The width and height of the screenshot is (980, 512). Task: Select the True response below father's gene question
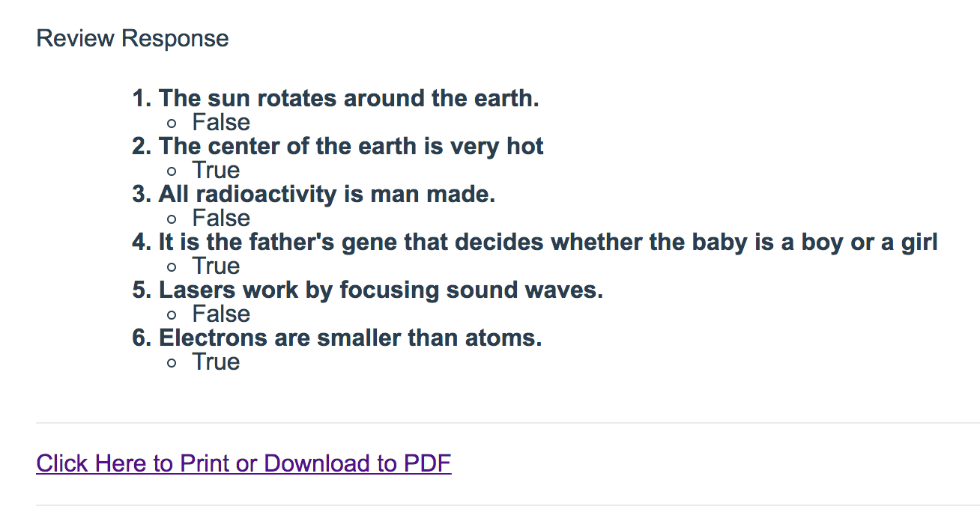point(216,266)
